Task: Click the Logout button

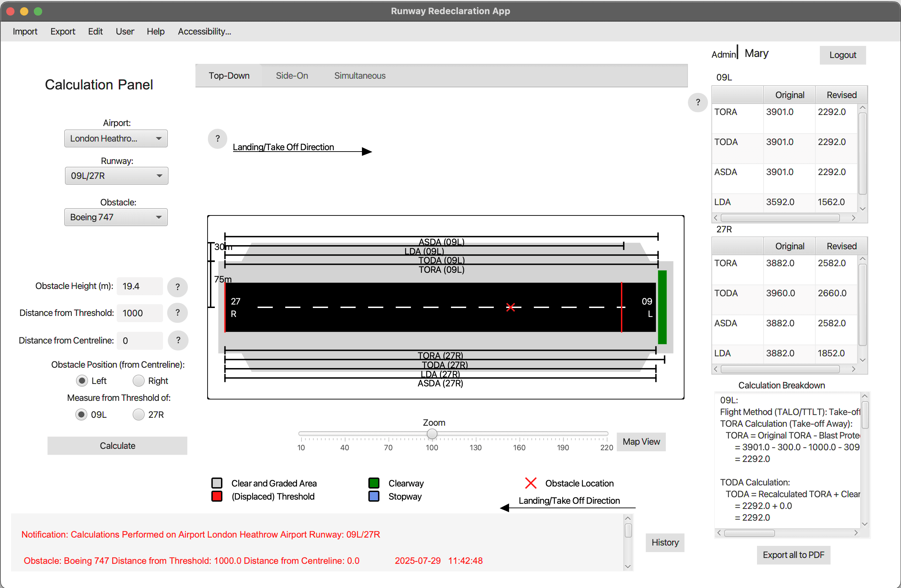Action: [x=843, y=55]
